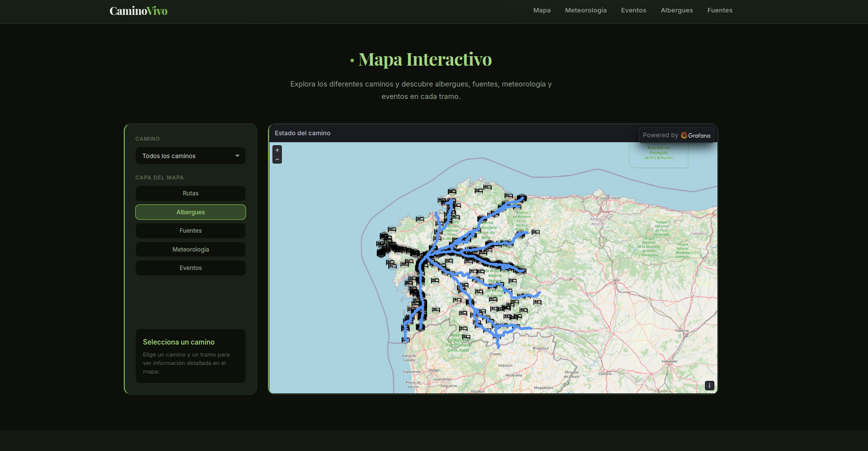Activate the Meteorología layer in the sidebar
Viewport: 868px width, 451px height.
(x=190, y=250)
